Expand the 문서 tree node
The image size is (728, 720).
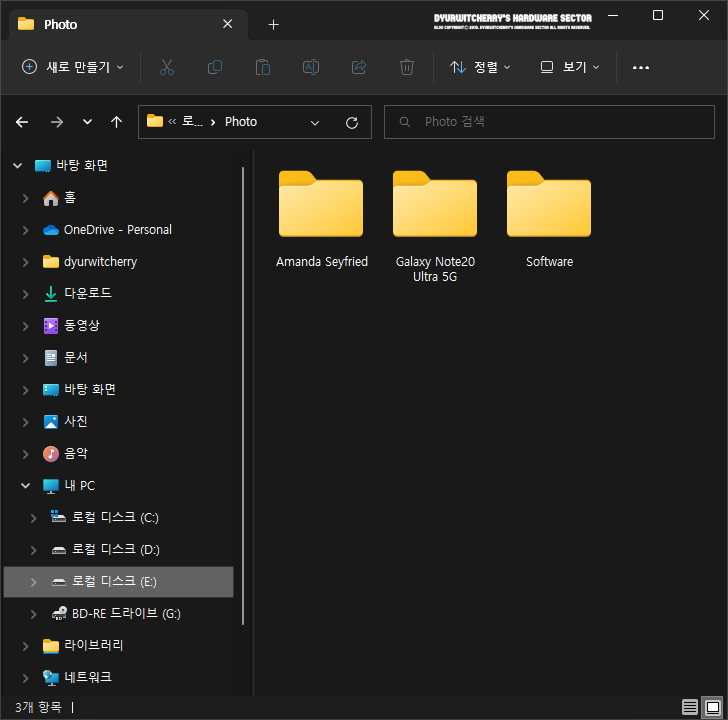[26, 358]
